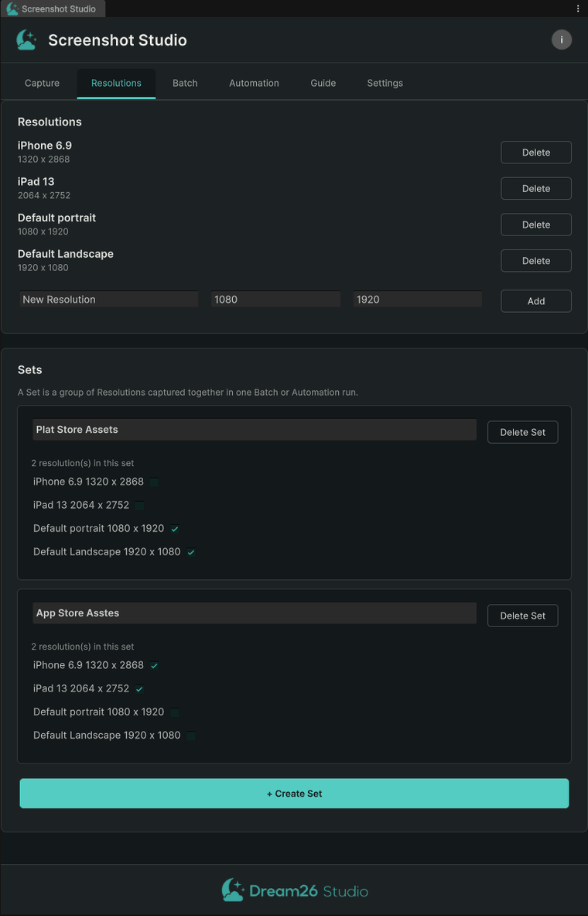Edit the Plat Store Assets set name
This screenshot has height=916, width=588.
(x=255, y=430)
